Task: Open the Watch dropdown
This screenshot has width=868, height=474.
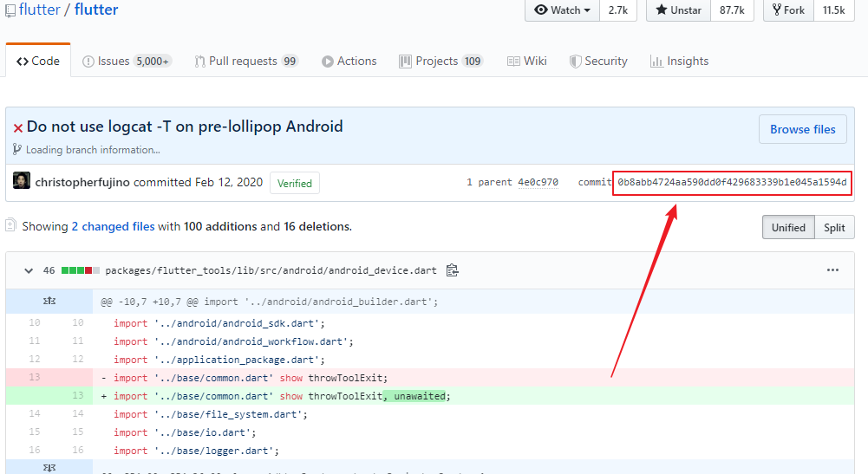Action: 564,10
